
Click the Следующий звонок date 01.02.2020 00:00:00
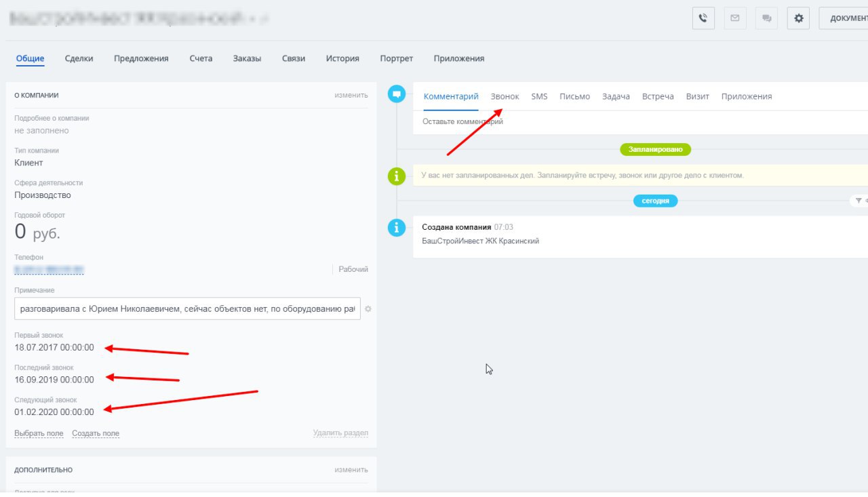point(54,412)
